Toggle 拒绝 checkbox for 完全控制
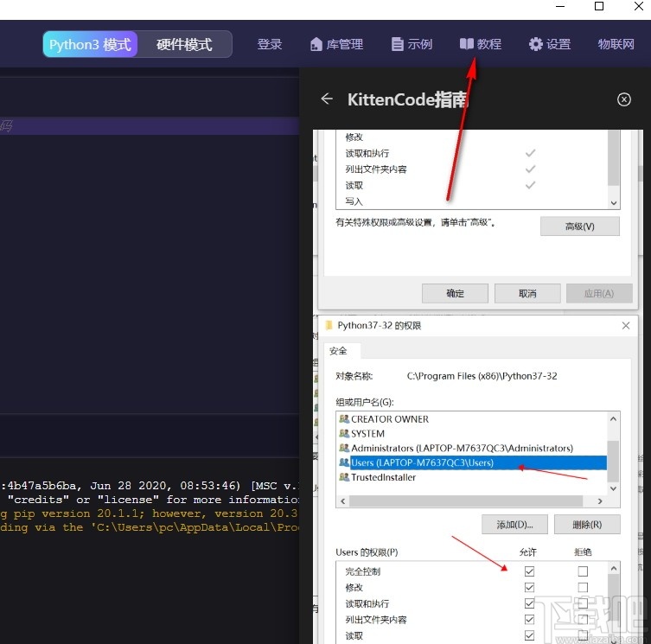Viewport: 651px width, 644px height. tap(583, 571)
